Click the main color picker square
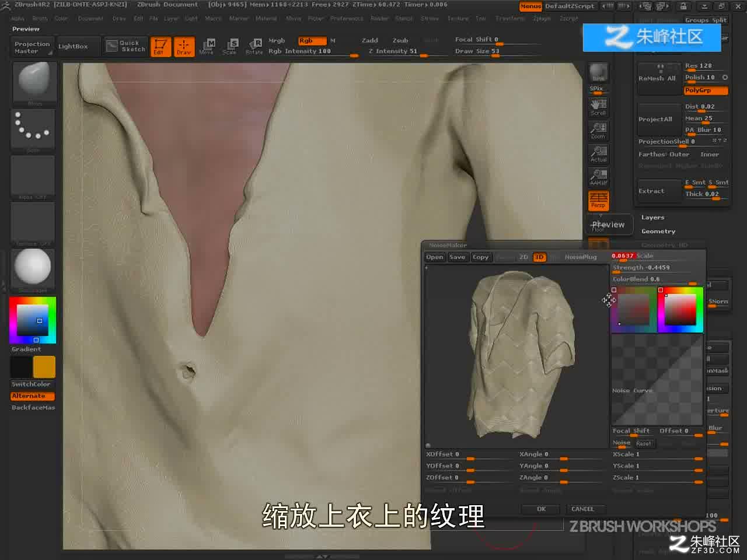747x560 pixels. pos(32,320)
